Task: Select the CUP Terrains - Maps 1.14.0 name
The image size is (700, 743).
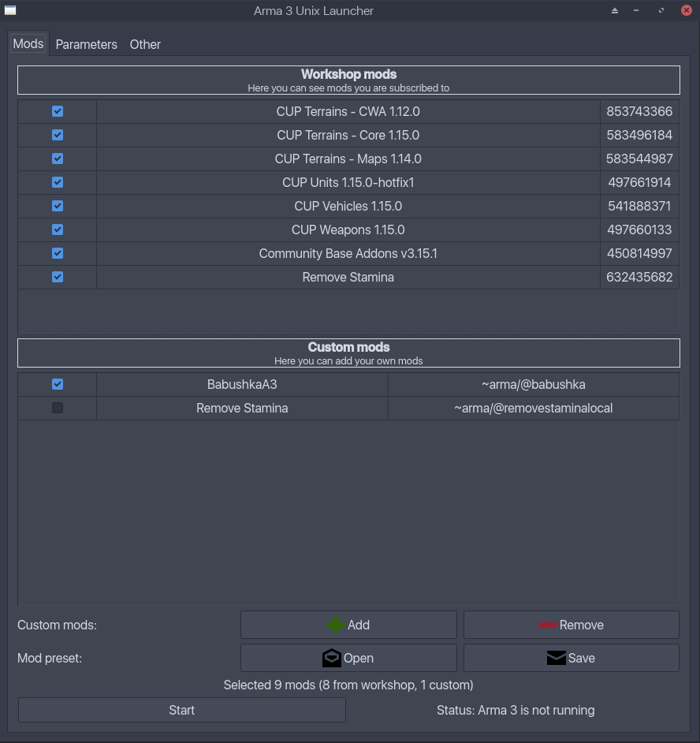Action: pyautogui.click(x=348, y=159)
